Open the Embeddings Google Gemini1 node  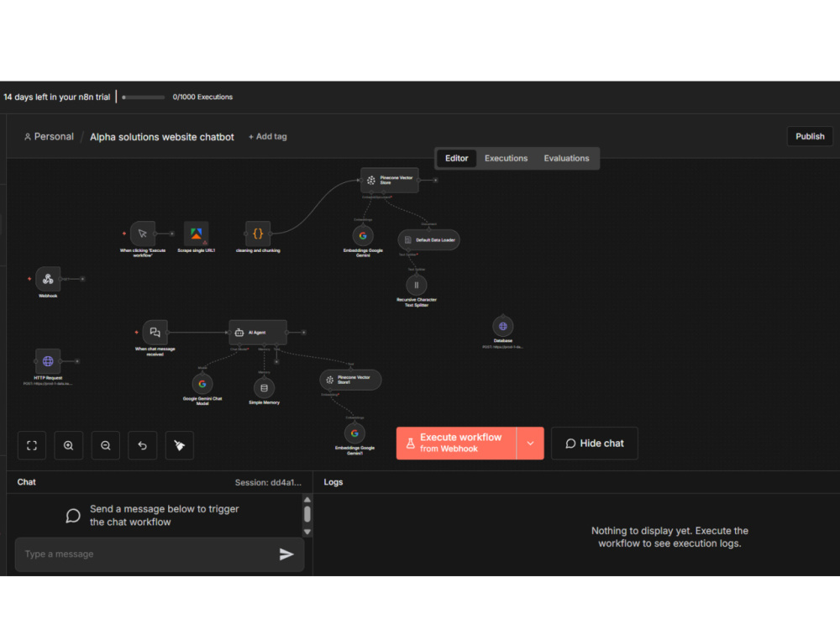(x=354, y=433)
